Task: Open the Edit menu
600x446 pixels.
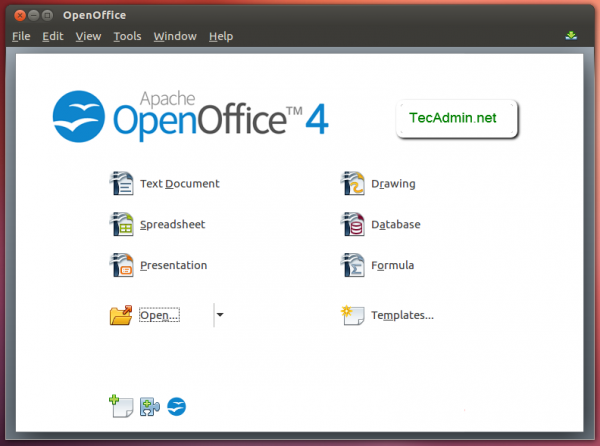Action: pyautogui.click(x=52, y=36)
